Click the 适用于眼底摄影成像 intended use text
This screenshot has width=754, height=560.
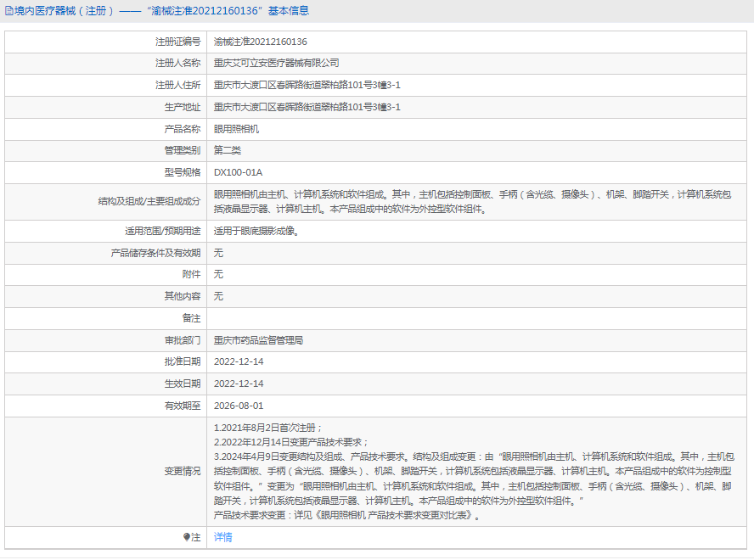tap(256, 231)
